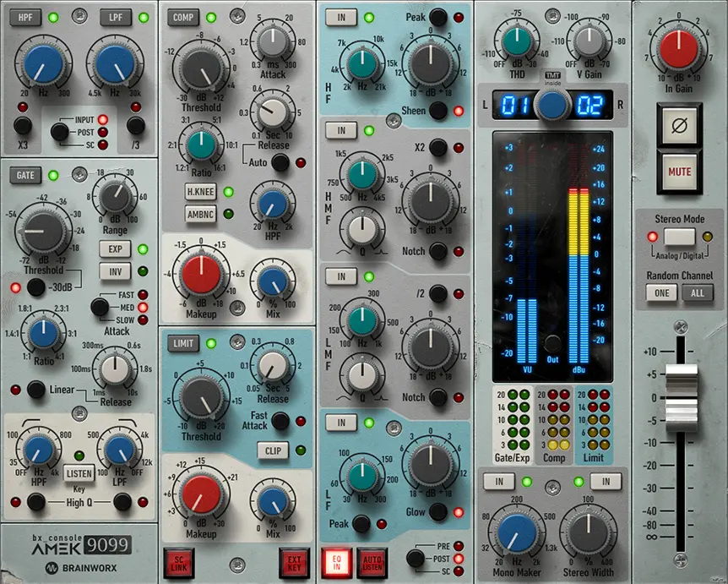Click the red In Gain knob
The image size is (728, 584).
679,48
